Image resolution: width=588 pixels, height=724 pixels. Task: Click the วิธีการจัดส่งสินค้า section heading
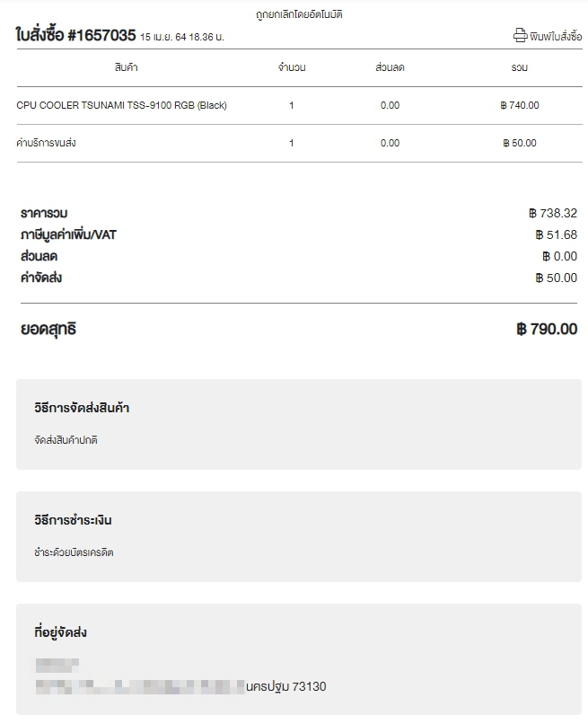click(81, 408)
